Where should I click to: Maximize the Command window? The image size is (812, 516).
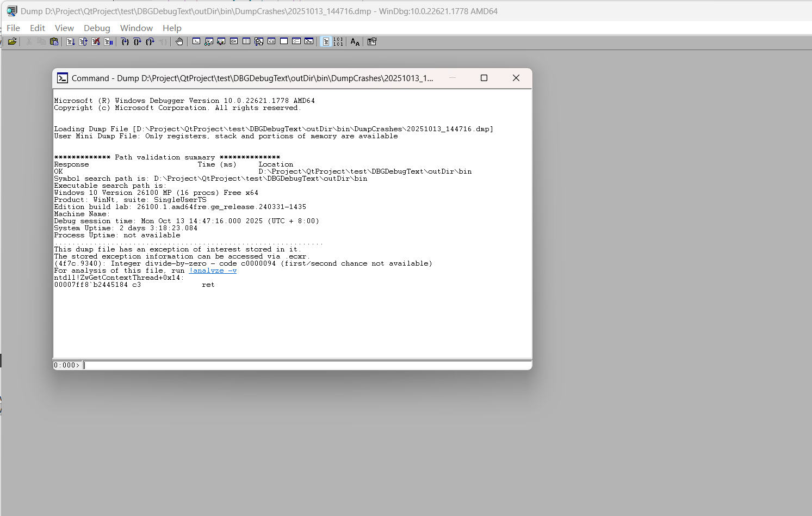484,78
